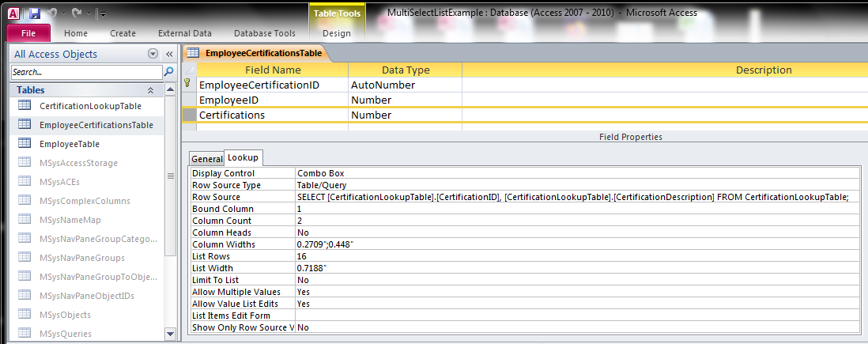
Task: Open the External Data ribbon tab
Action: [x=185, y=33]
